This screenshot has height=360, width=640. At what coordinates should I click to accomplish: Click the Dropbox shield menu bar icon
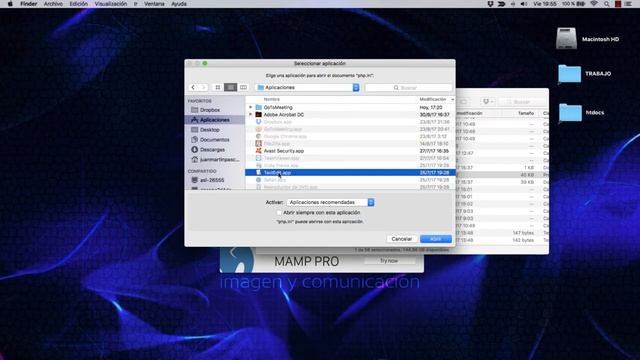pyautogui.click(x=490, y=4)
